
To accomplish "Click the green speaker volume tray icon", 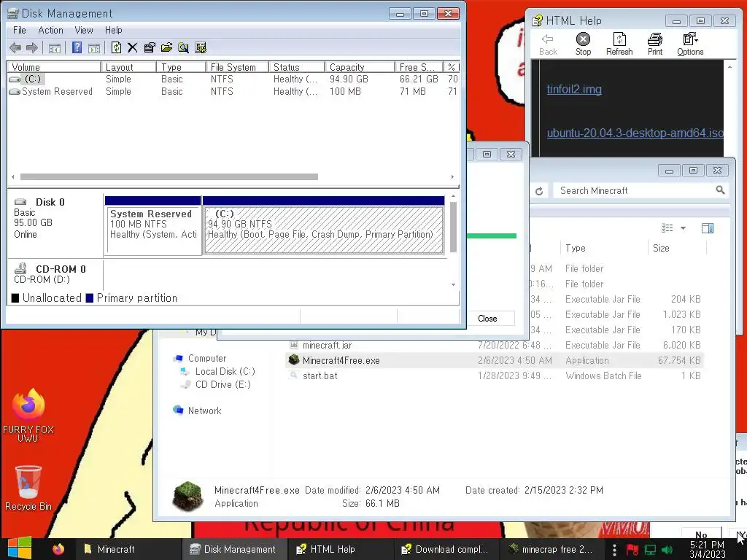I will 667,550.
